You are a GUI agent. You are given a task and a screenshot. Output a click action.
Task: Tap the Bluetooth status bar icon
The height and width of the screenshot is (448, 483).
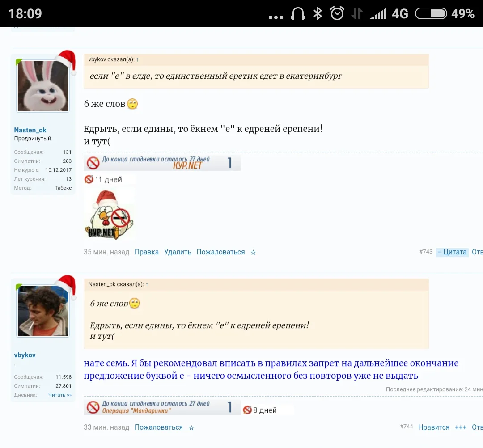point(317,13)
